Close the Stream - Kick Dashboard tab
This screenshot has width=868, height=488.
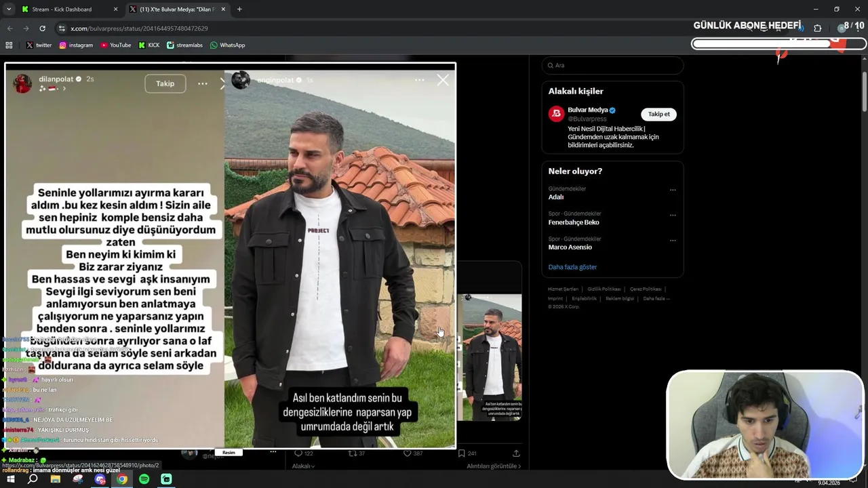point(116,9)
